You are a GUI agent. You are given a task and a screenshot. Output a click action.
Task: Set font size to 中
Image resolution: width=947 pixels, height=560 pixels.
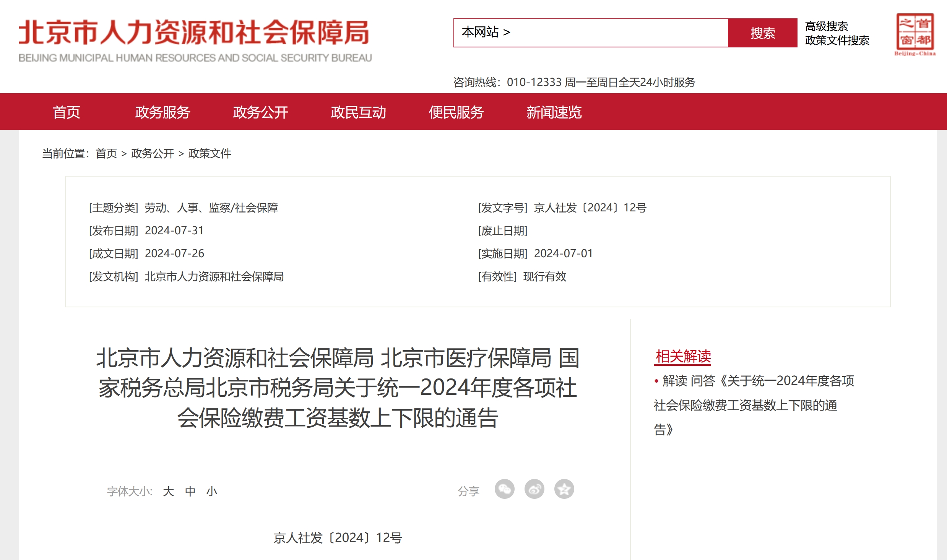pyautogui.click(x=190, y=491)
